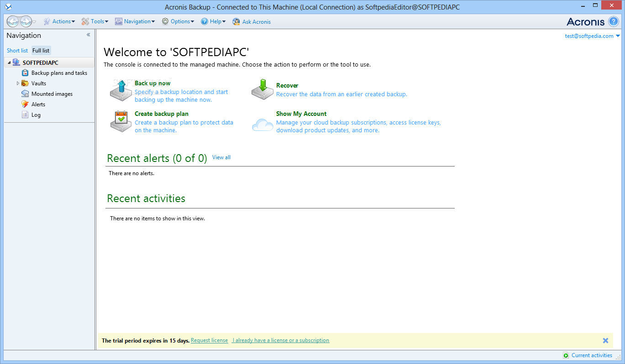Click the Show My Account cloud icon
Image resolution: width=625 pixels, height=364 pixels.
point(263,125)
